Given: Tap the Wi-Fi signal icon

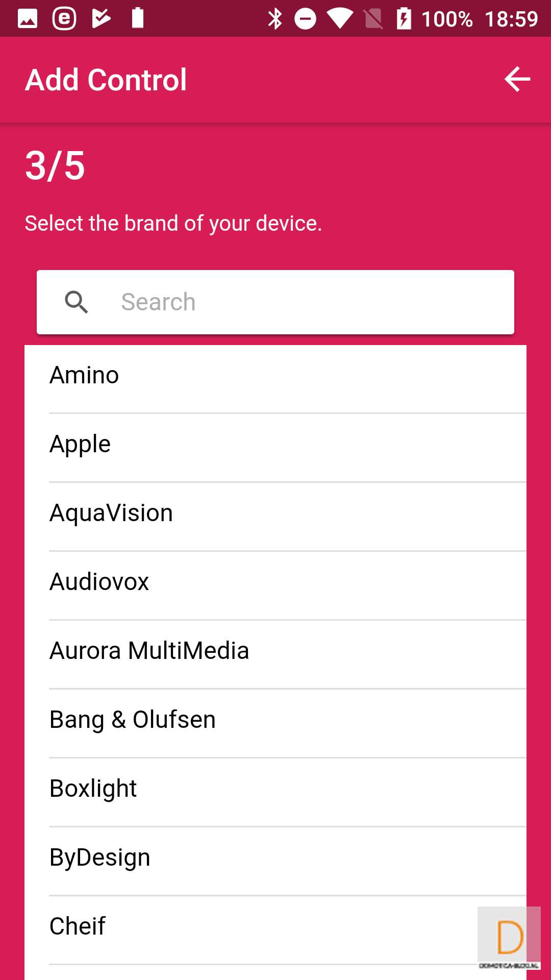Looking at the screenshot, I should [340, 19].
